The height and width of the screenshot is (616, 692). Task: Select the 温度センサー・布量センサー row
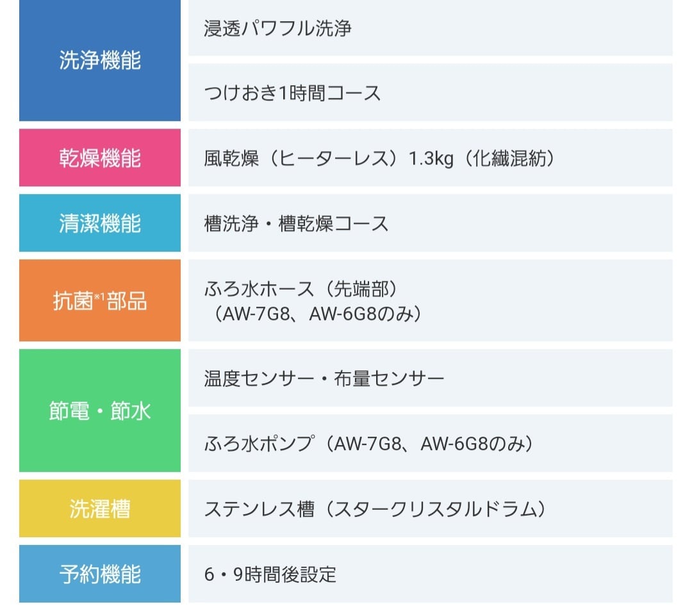click(324, 378)
